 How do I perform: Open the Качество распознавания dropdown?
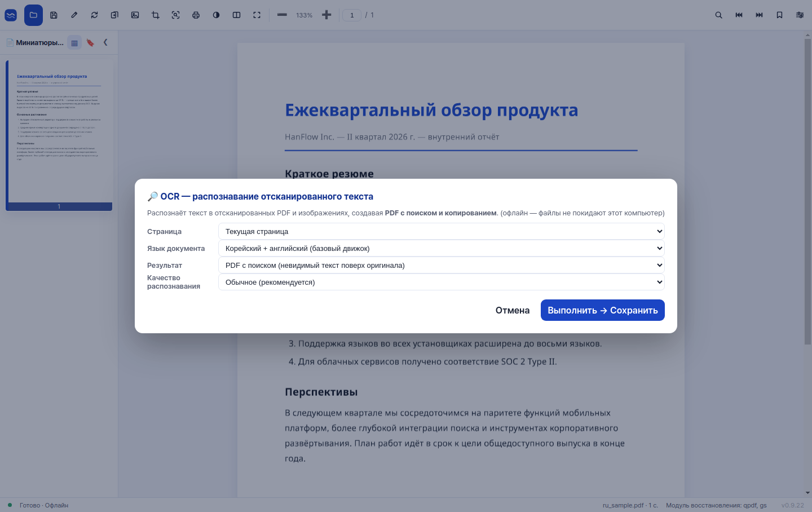tap(442, 282)
